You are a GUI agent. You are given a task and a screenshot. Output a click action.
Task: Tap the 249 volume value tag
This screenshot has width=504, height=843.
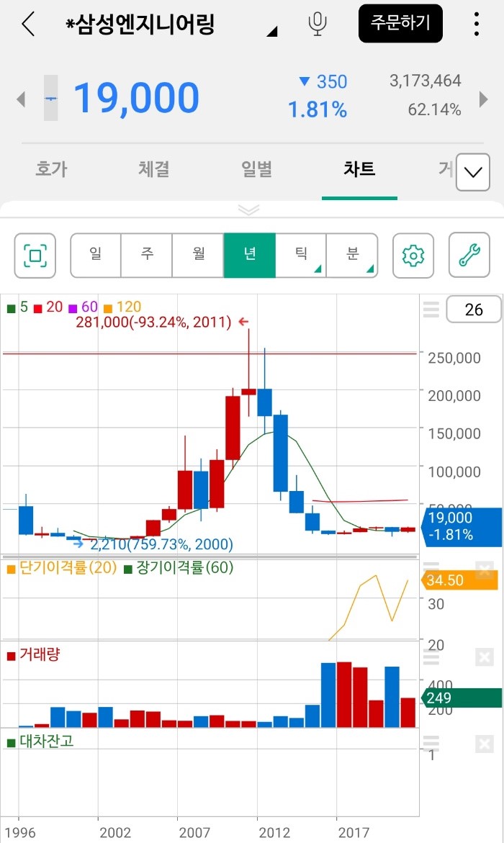(462, 698)
